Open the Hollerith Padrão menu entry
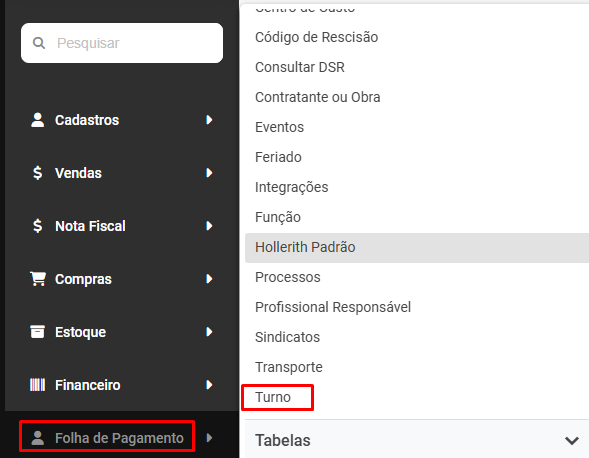This screenshot has width=589, height=458. pos(417,248)
